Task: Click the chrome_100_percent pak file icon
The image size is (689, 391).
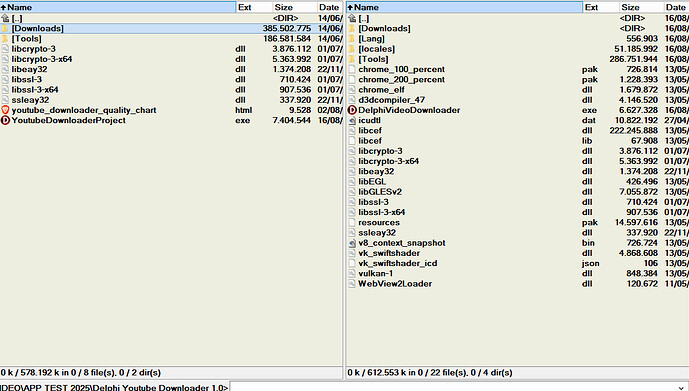Action: (352, 69)
